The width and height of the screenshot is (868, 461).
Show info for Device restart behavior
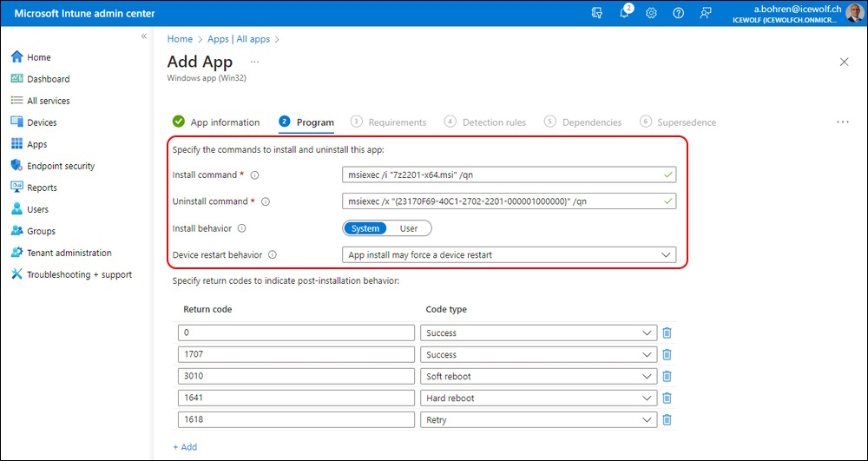point(272,255)
